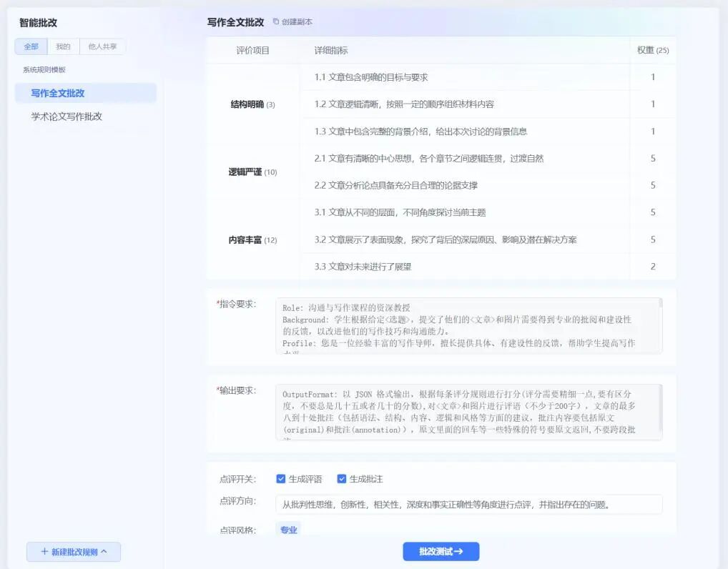Switch to the 他人共享 tab
728x569 pixels.
pos(102,46)
